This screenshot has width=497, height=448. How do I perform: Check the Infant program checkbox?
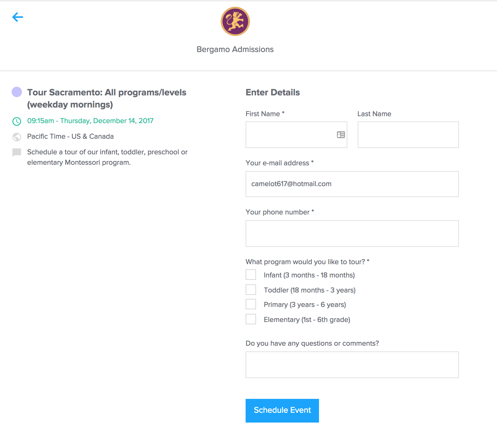click(251, 275)
